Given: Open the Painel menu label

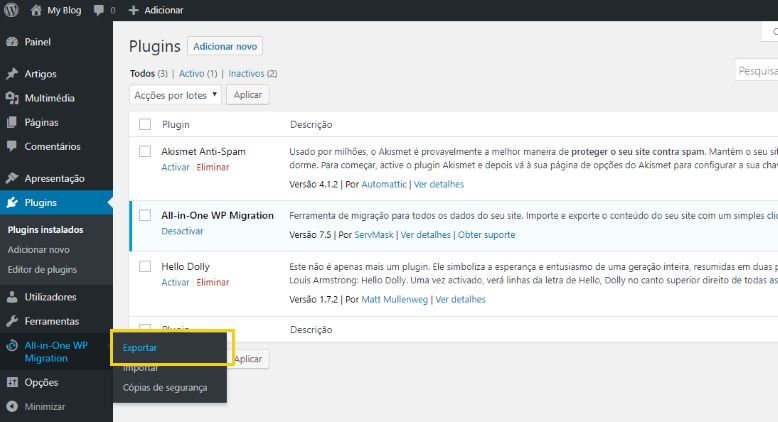Looking at the screenshot, I should [38, 42].
